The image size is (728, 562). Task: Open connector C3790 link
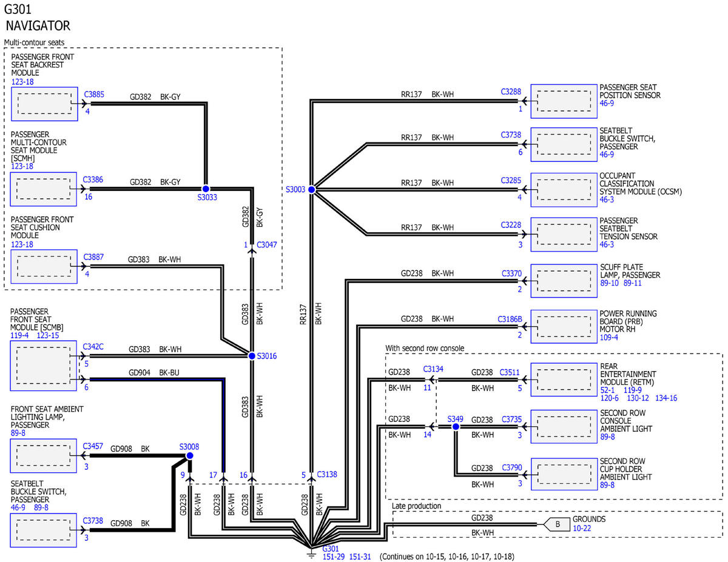511,467
